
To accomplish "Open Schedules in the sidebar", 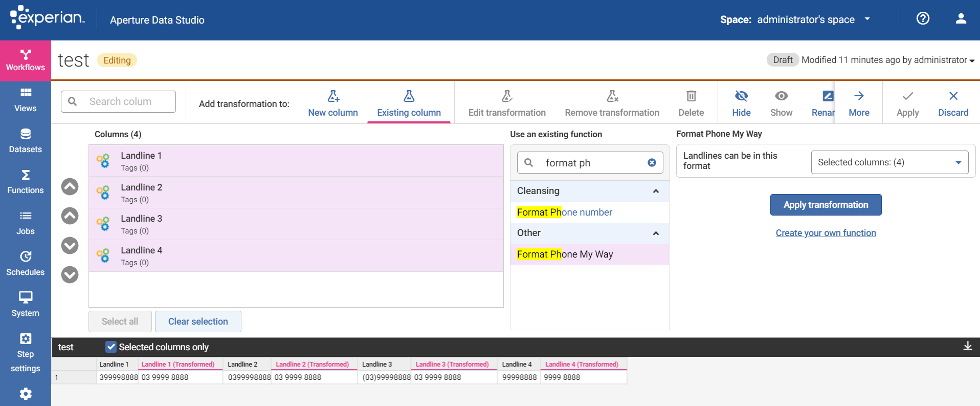I will tap(26, 264).
